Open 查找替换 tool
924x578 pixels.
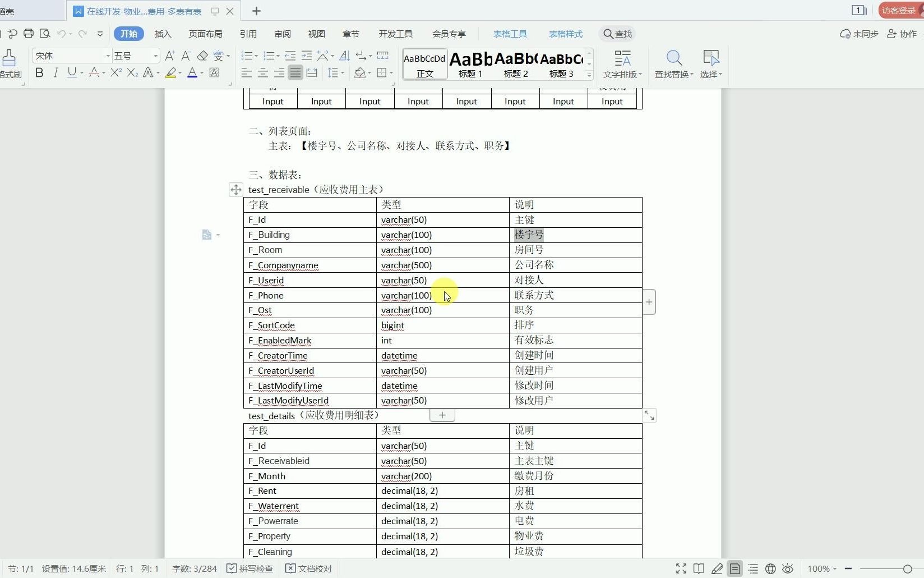(674, 65)
